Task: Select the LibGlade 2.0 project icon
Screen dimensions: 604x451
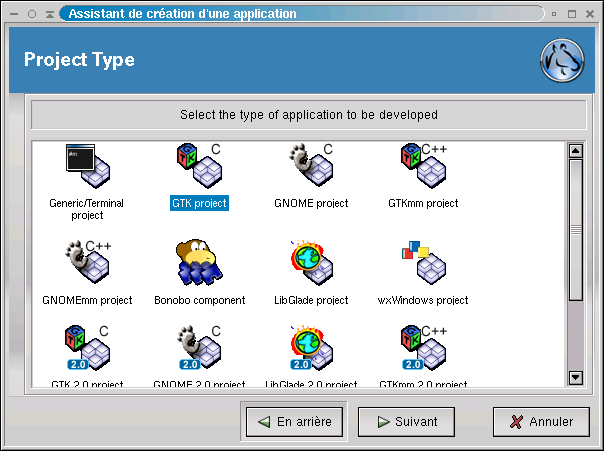Action: (311, 349)
